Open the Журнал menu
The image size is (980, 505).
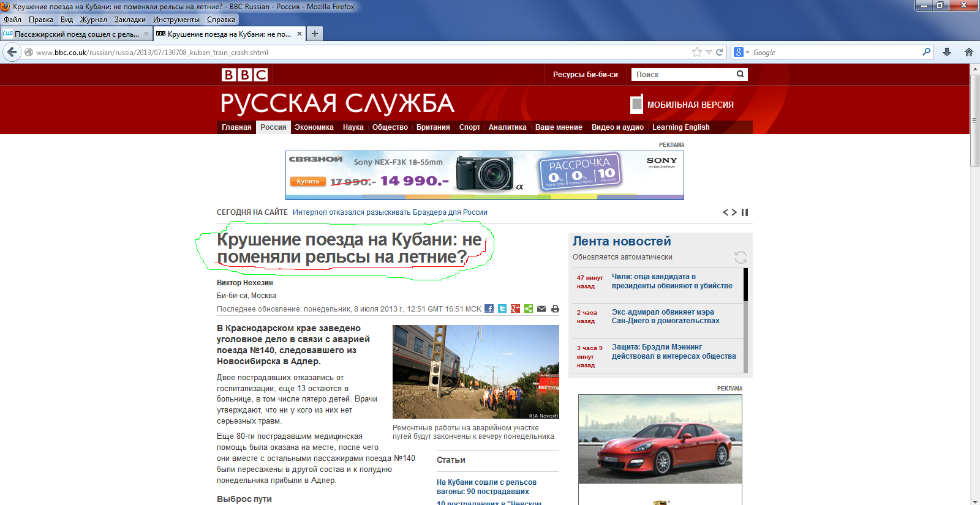[93, 20]
